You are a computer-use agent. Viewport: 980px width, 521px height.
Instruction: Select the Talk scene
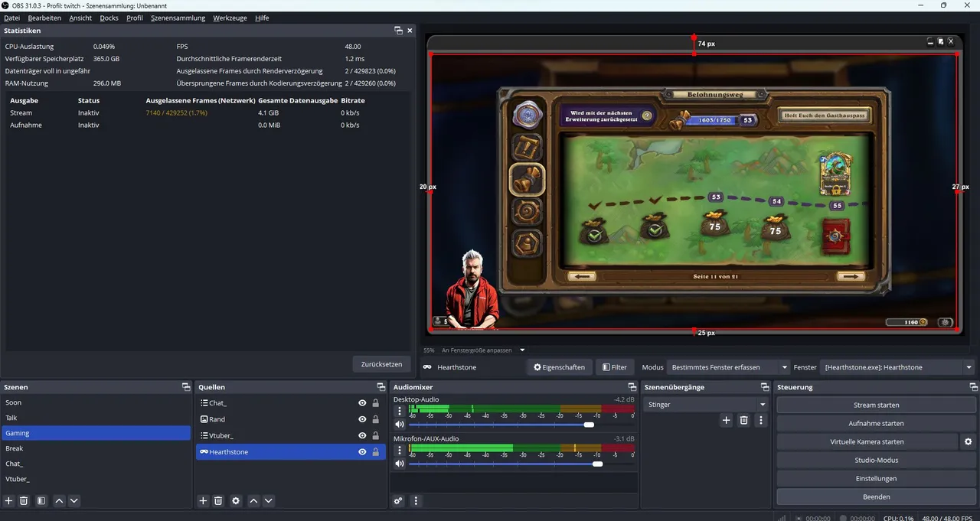pyautogui.click(x=96, y=418)
